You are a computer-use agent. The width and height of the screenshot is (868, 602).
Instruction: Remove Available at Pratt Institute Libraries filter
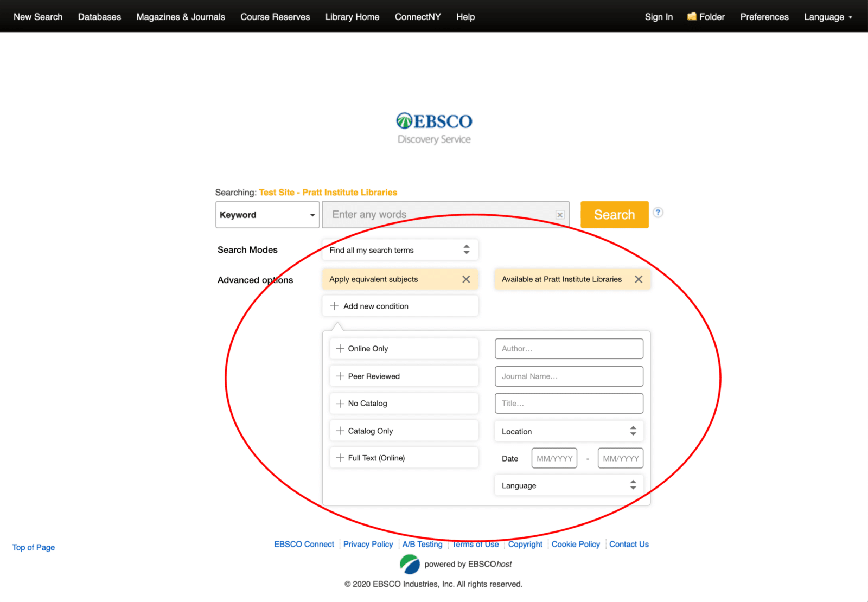639,279
